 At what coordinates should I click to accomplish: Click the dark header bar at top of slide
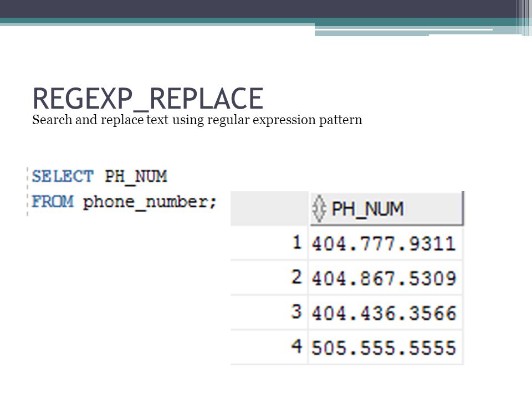[258, 9]
